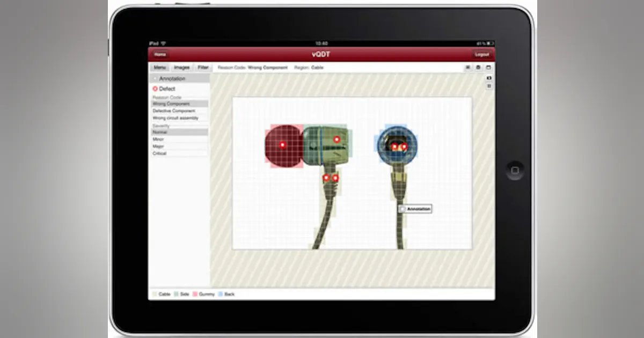
Task: Open the Menu tab
Action: (160, 68)
